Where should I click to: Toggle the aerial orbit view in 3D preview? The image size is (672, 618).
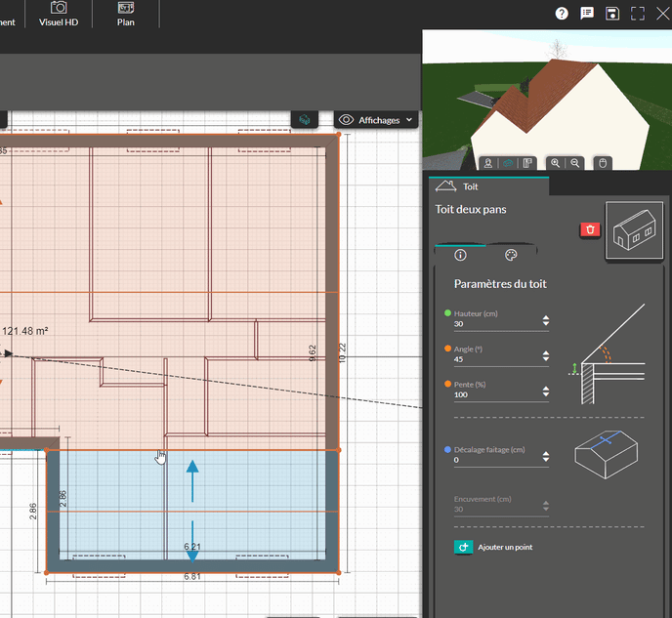pyautogui.click(x=508, y=163)
